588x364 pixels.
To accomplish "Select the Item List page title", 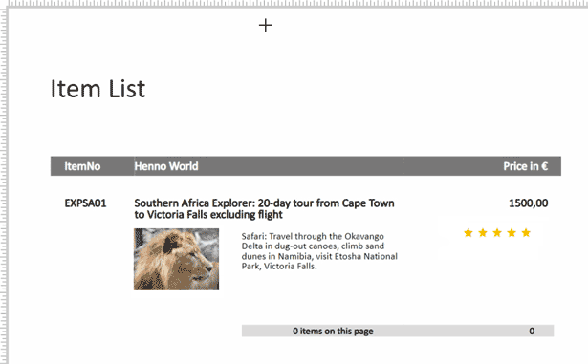I will click(x=98, y=89).
